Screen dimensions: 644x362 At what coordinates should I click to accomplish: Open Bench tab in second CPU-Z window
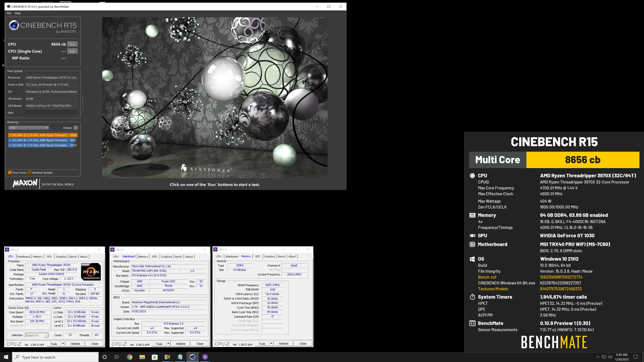(x=178, y=257)
